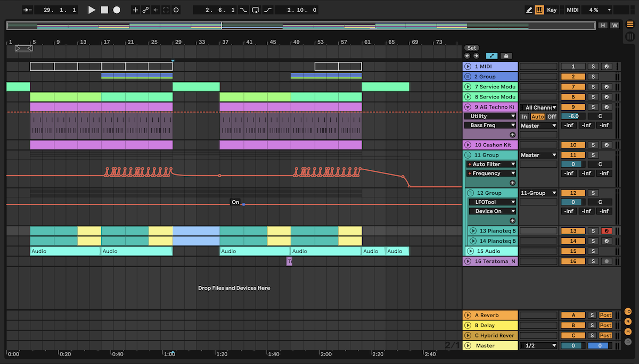Screen dimensions: 639x364
Task: Open the LFOTool device chooser dropdown
Action: click(x=492, y=202)
